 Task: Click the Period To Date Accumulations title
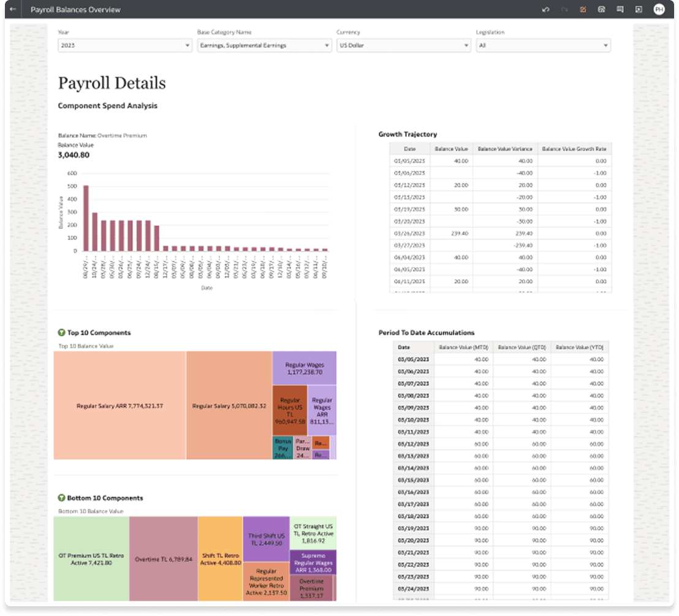[426, 332]
